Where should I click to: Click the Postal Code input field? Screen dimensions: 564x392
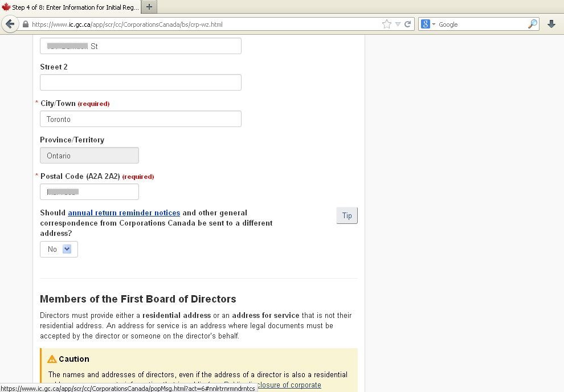89,192
